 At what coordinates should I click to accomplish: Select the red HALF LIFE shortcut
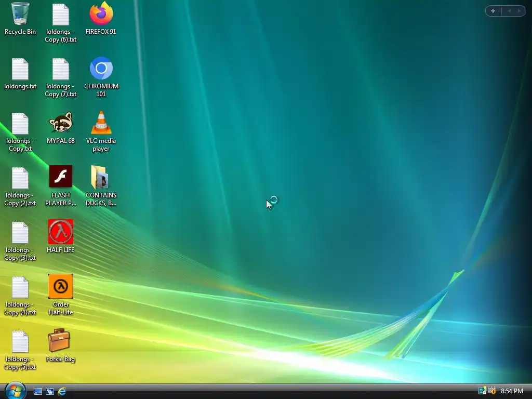(60, 236)
